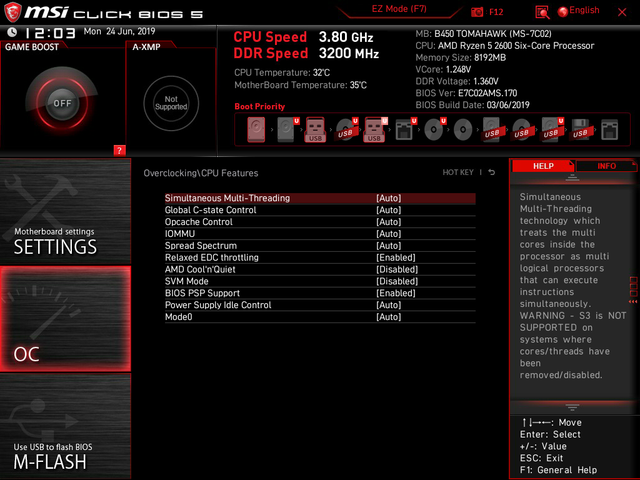Switch to the INFO tab
This screenshot has height=480, width=640.
[x=606, y=166]
